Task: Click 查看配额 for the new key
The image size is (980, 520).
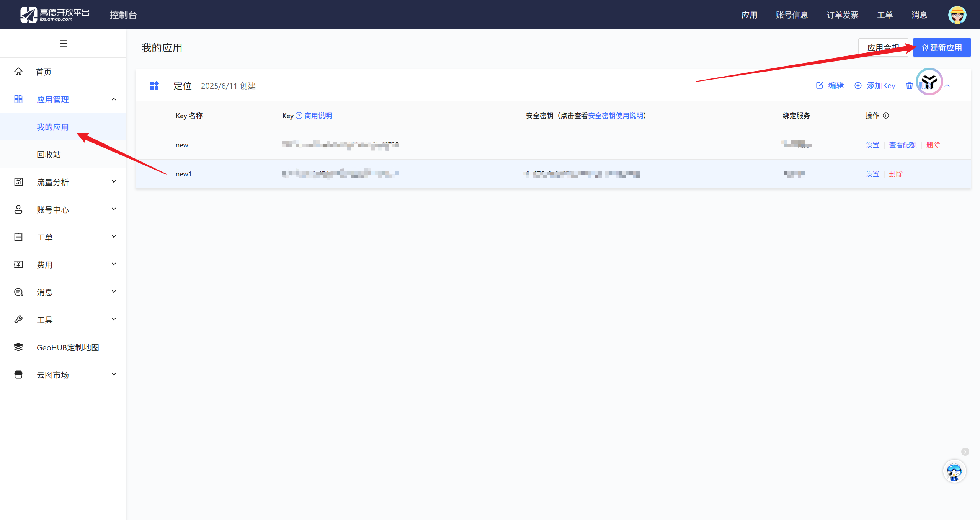Action: pos(903,145)
